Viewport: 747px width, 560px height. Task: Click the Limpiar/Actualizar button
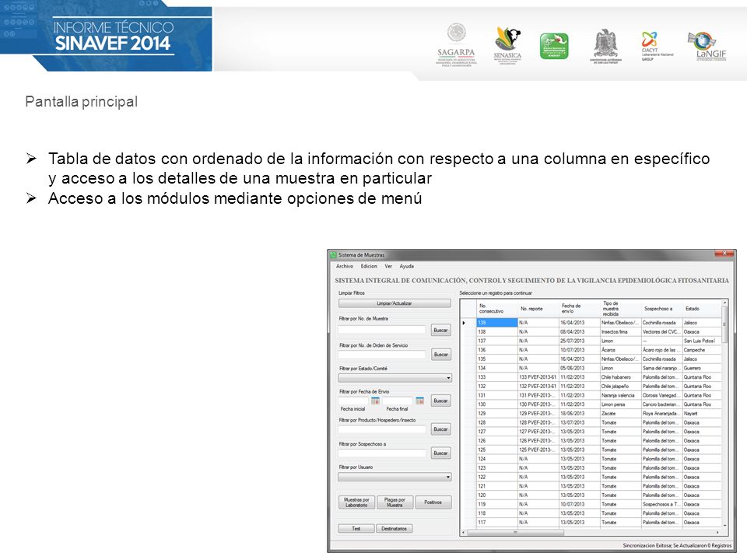coord(395,303)
